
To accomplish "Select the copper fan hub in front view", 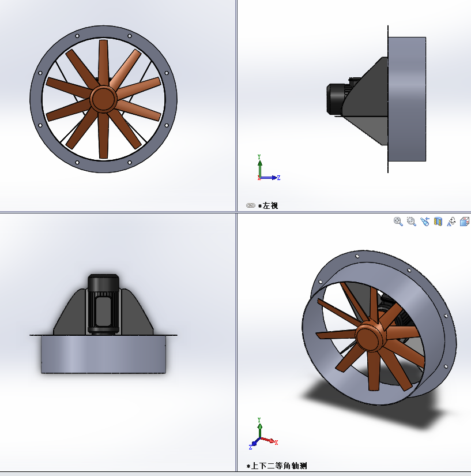I will click(103, 99).
